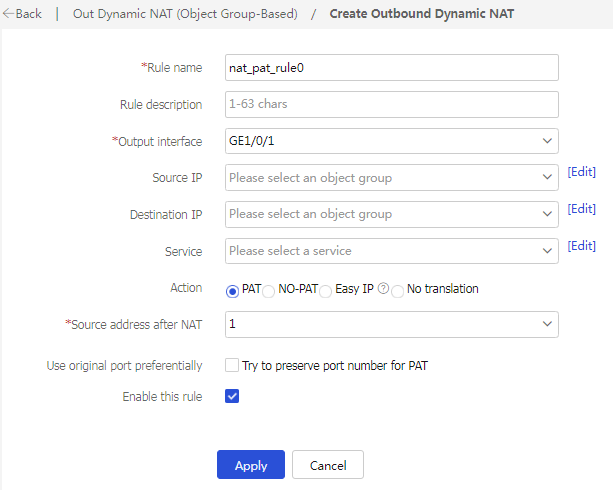Click the Enable this rule label
The width and height of the screenshot is (613, 490).
click(x=162, y=397)
